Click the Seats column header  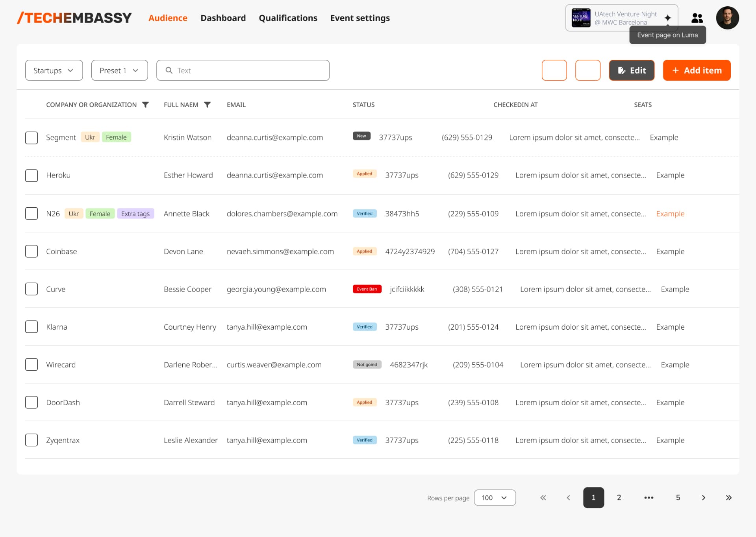643,105
